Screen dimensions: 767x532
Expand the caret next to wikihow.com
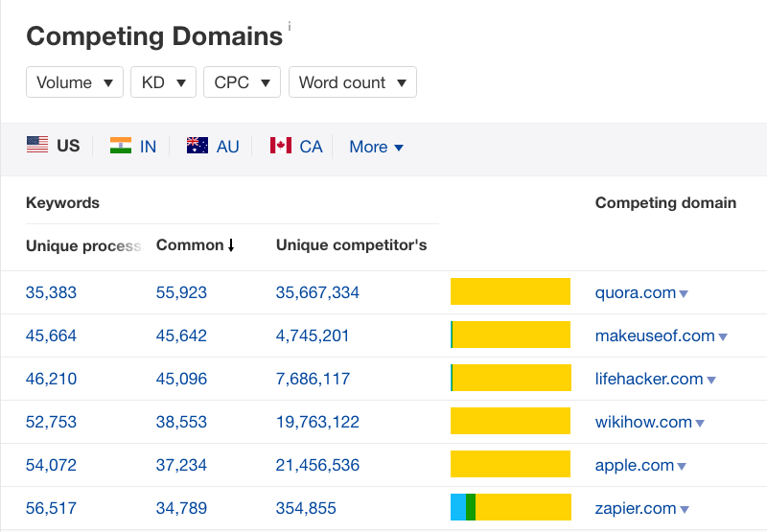(700, 423)
